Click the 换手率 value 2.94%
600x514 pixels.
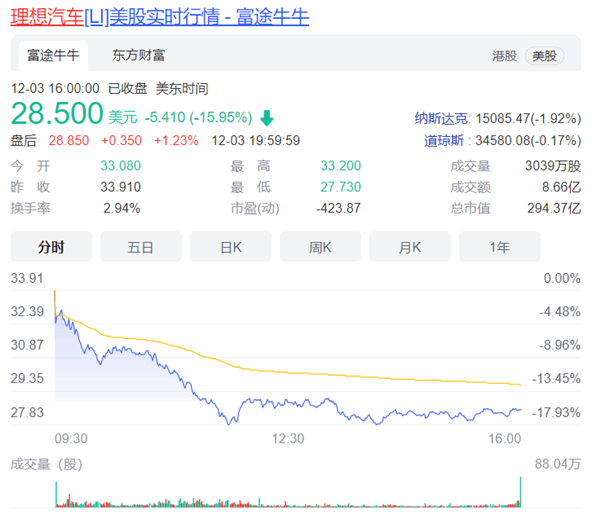click(x=122, y=208)
